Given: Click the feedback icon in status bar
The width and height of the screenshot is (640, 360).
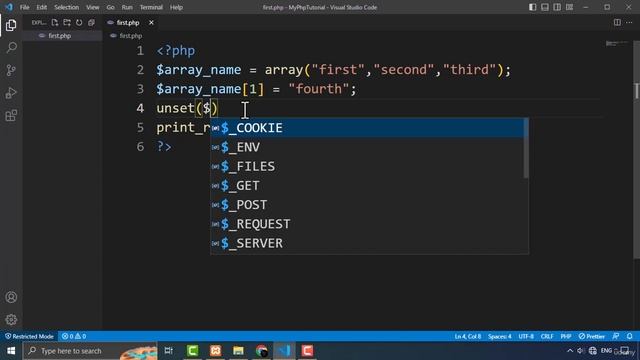Looking at the screenshot, I should click(x=616, y=336).
